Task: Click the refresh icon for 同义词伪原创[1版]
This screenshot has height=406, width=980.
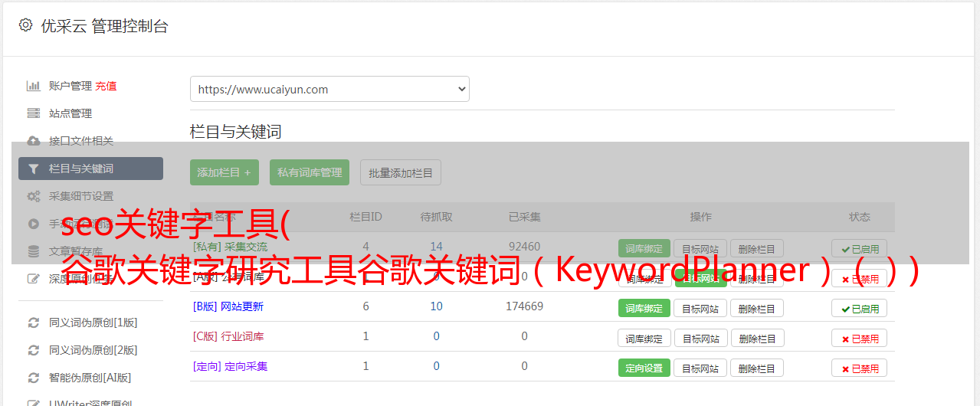Action: point(33,323)
